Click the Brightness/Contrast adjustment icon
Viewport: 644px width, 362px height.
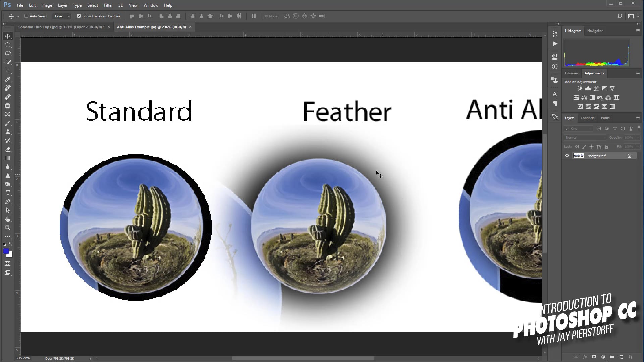(x=580, y=89)
